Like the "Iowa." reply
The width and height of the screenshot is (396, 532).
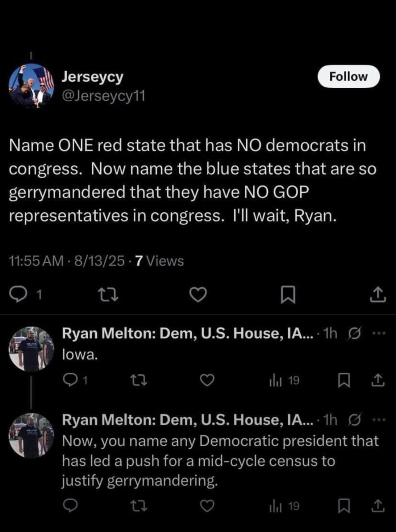point(207,380)
